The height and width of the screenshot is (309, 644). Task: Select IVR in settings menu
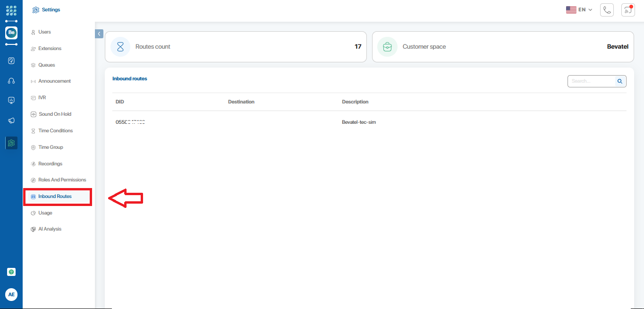[x=42, y=98]
